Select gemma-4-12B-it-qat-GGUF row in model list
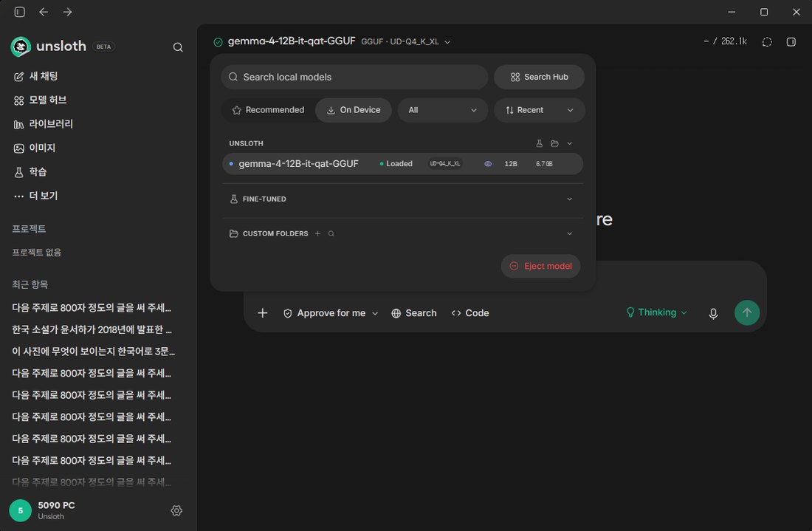This screenshot has width=812, height=531. pos(402,164)
